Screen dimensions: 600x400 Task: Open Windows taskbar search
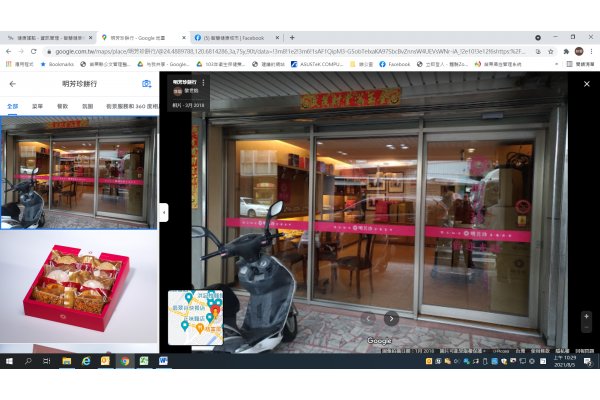(28, 361)
